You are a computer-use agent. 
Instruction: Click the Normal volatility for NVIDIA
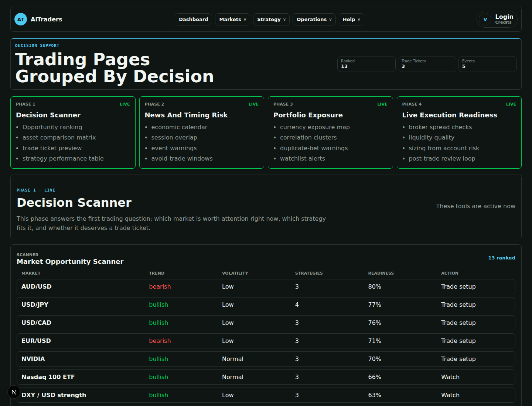point(233,359)
